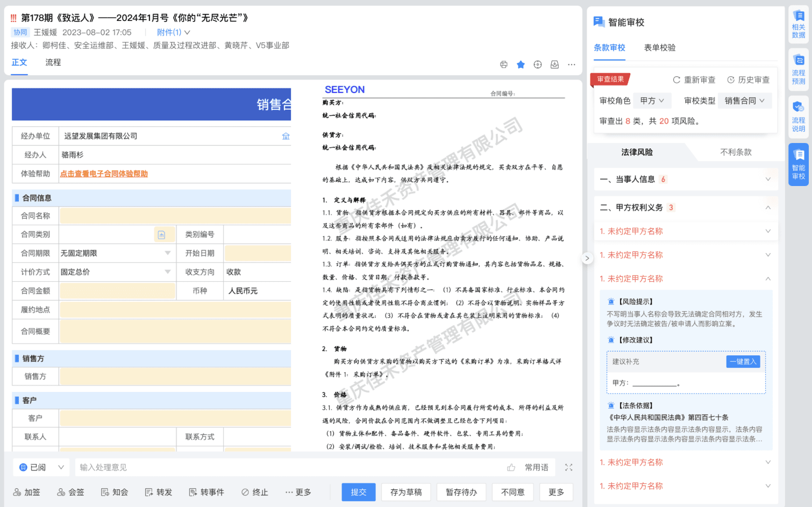Click the 不同意 button
812x507 pixels.
coord(512,492)
